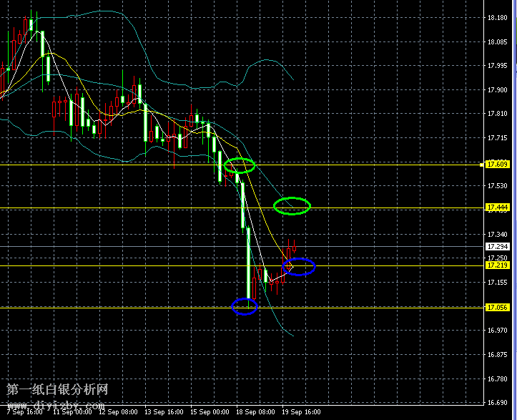Click the 11 Sep 00:00 time label
517x420 pixels.
[74, 413]
